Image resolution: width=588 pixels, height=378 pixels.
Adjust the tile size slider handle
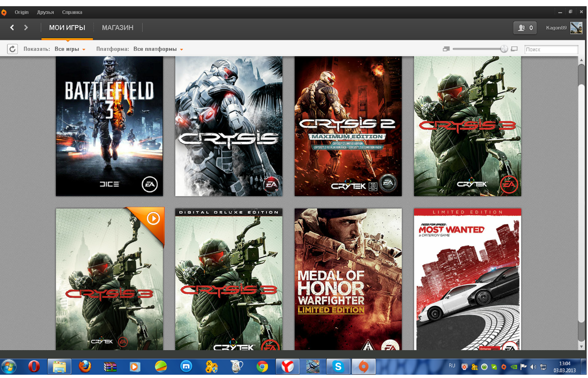pos(504,49)
